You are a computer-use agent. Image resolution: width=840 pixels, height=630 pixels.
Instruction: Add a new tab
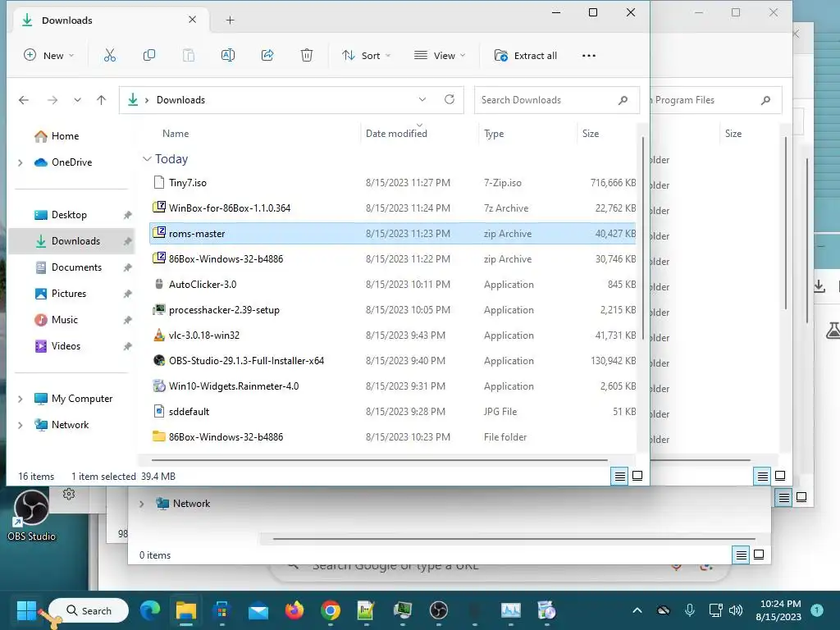coord(230,21)
